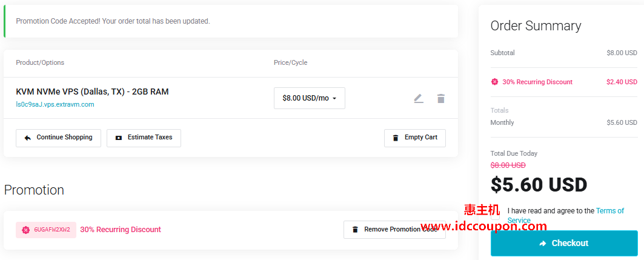Delete the VPS item with trash icon
Image resolution: width=644 pixels, height=260 pixels.
[x=441, y=98]
